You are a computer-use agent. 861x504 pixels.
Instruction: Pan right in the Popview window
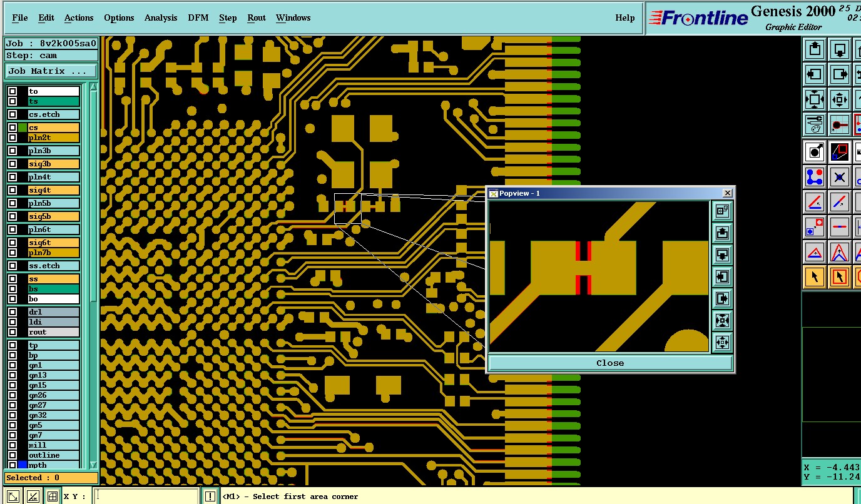(722, 299)
